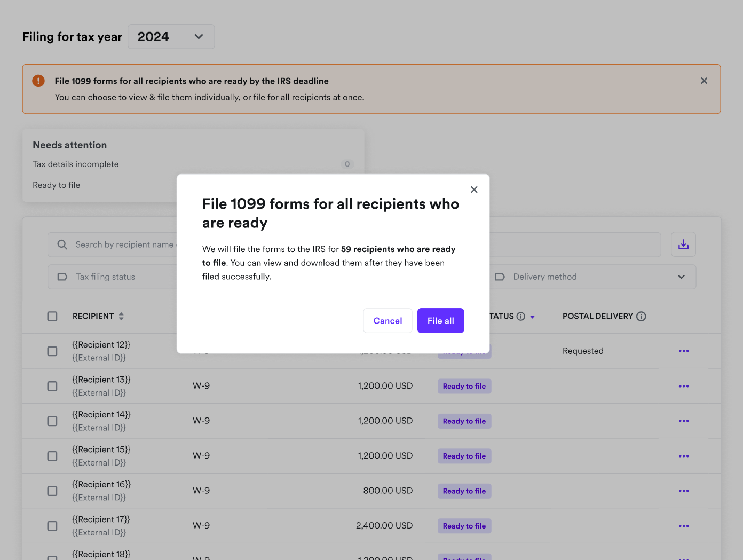Check the checkbox for Recipient 14
The height and width of the screenshot is (560, 743).
pos(52,421)
